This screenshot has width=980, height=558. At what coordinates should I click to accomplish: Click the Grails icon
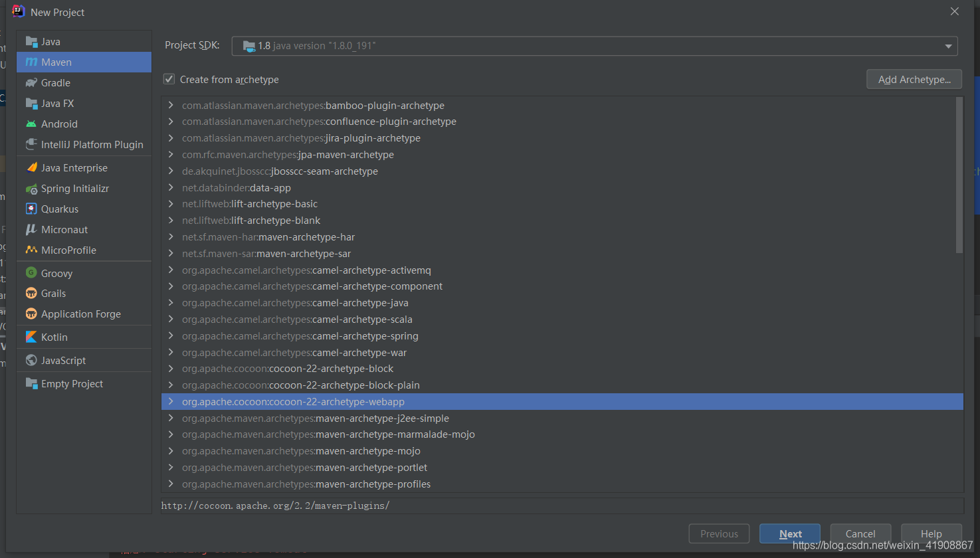pos(31,294)
